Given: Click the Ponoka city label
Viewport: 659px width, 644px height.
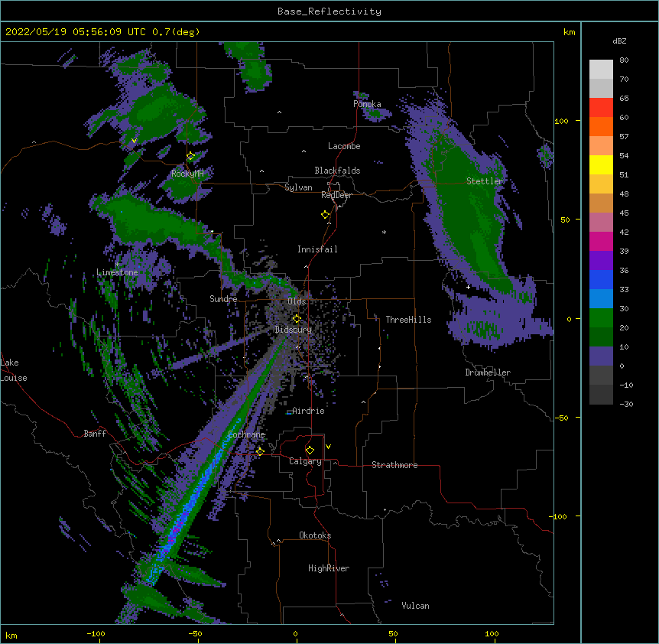Looking at the screenshot, I should [x=367, y=104].
